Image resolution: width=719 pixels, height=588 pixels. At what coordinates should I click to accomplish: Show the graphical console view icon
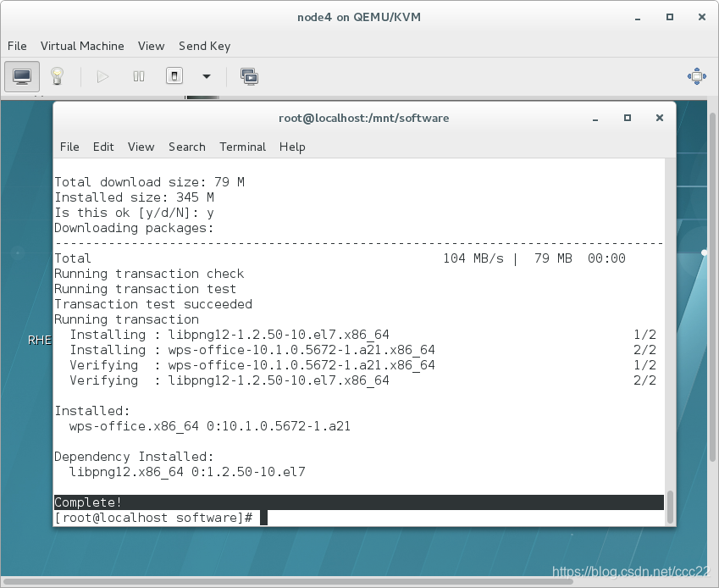(22, 76)
